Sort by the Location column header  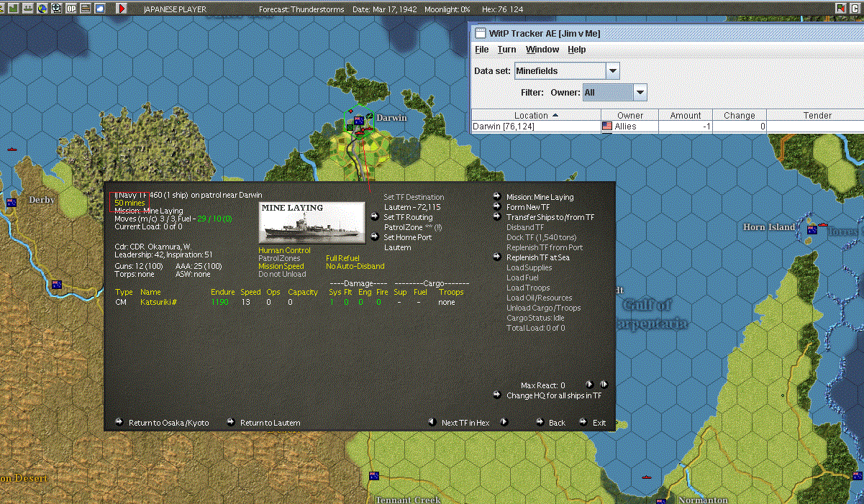click(536, 115)
